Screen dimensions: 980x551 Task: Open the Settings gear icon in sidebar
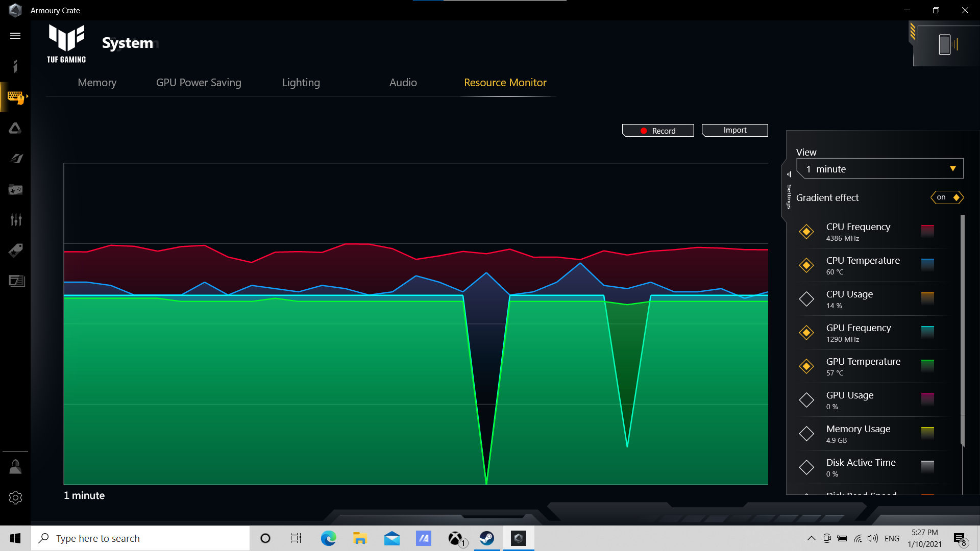[15, 497]
